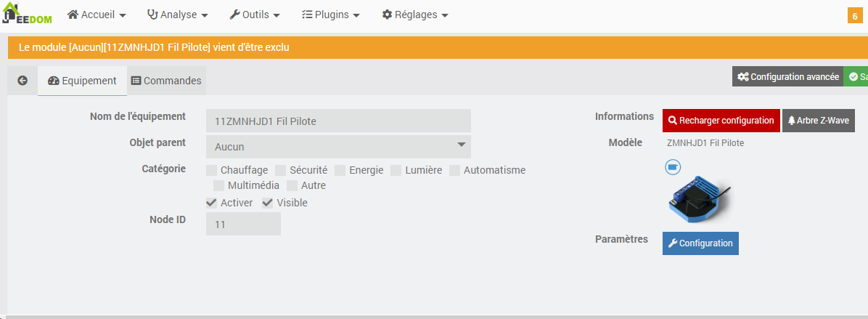
Task: Select the Equipement tab
Action: tap(83, 81)
